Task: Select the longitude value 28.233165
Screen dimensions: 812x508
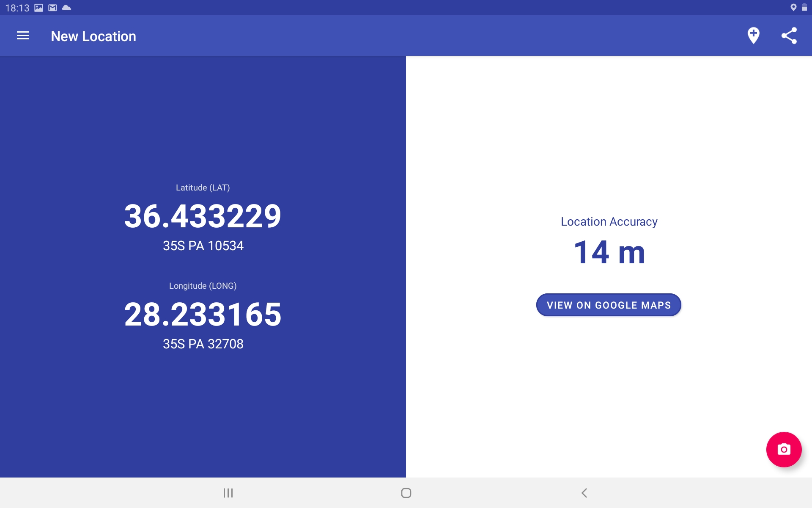Action: pyautogui.click(x=203, y=315)
